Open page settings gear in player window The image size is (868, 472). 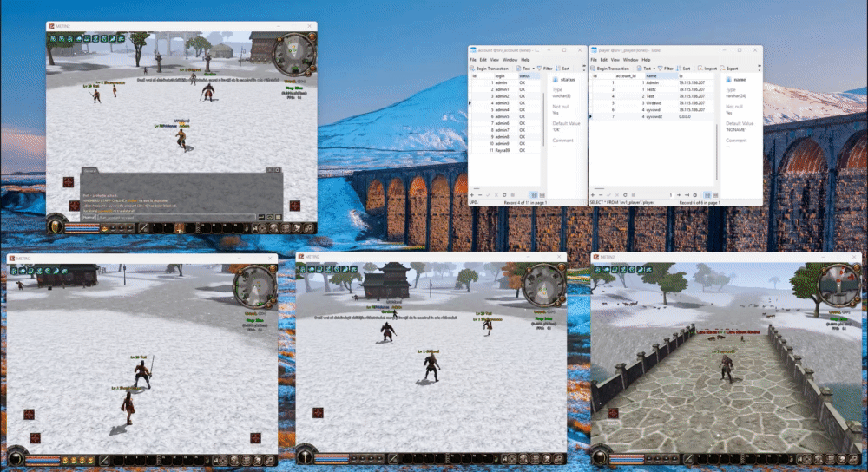coord(694,195)
